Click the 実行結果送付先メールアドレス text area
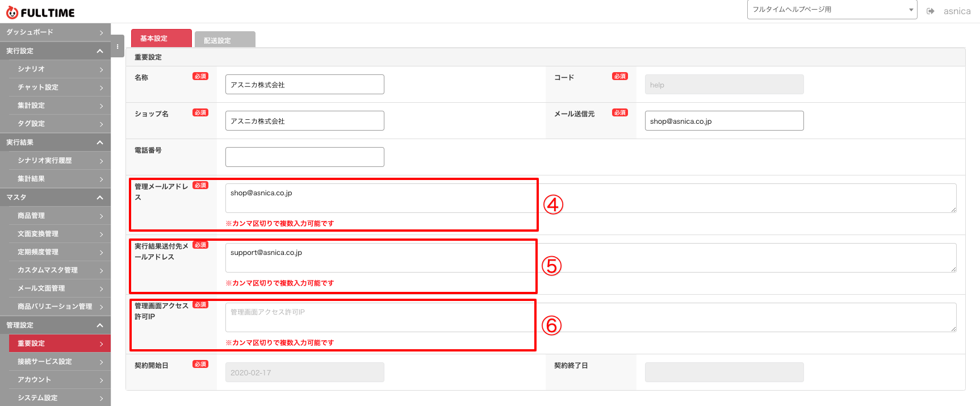Screen dimensions: 980x406 pos(591,258)
